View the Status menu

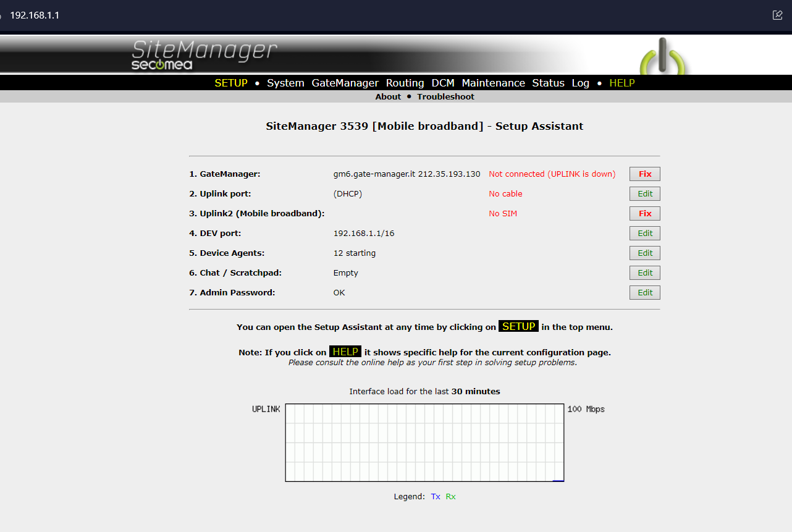point(549,83)
